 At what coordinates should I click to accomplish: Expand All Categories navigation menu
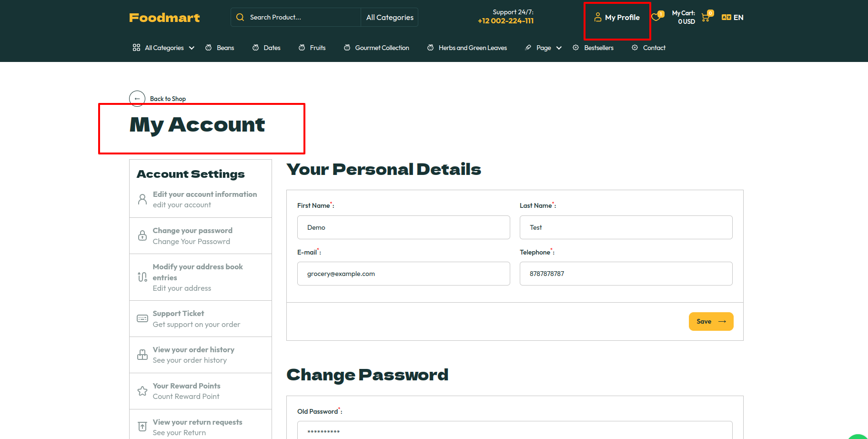tap(164, 48)
